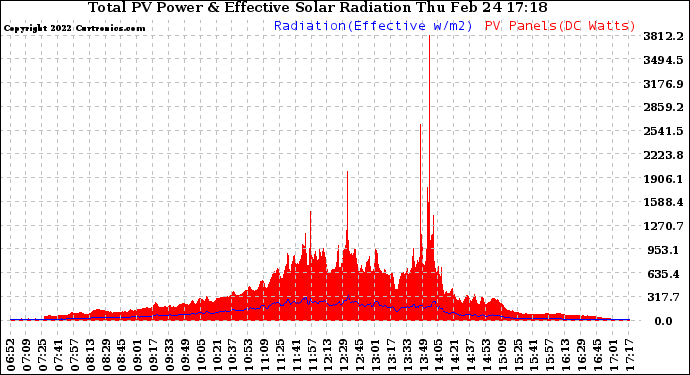Screen dimensions: 690x375
Task: Click the 12:13 time axis label
Action: pyautogui.click(x=328, y=355)
